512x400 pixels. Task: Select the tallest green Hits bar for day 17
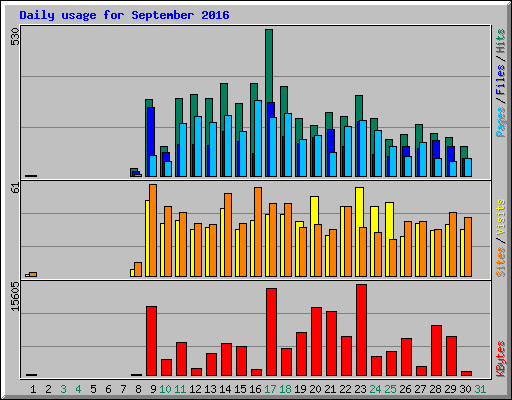click(269, 66)
